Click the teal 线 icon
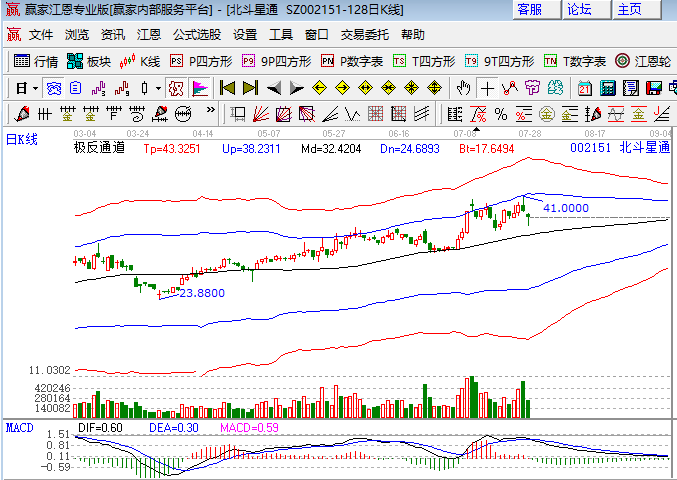This screenshot has width=677, height=480. tap(556, 88)
